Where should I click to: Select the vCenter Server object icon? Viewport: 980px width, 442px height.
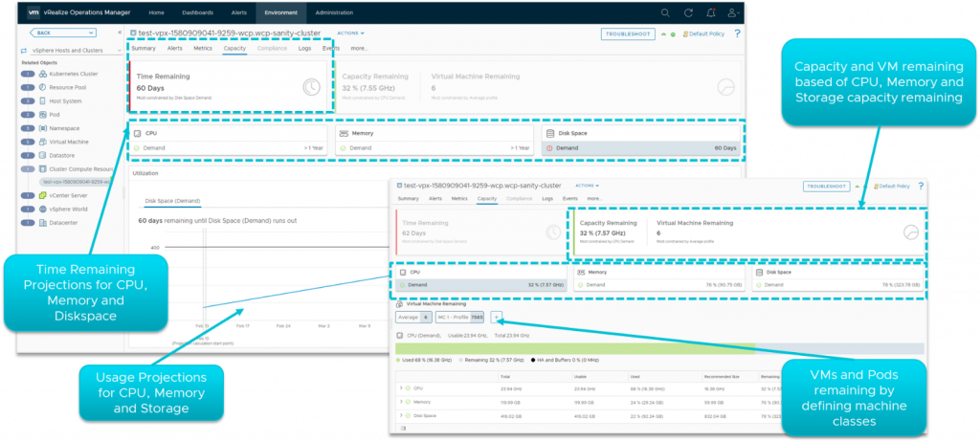coord(40,194)
